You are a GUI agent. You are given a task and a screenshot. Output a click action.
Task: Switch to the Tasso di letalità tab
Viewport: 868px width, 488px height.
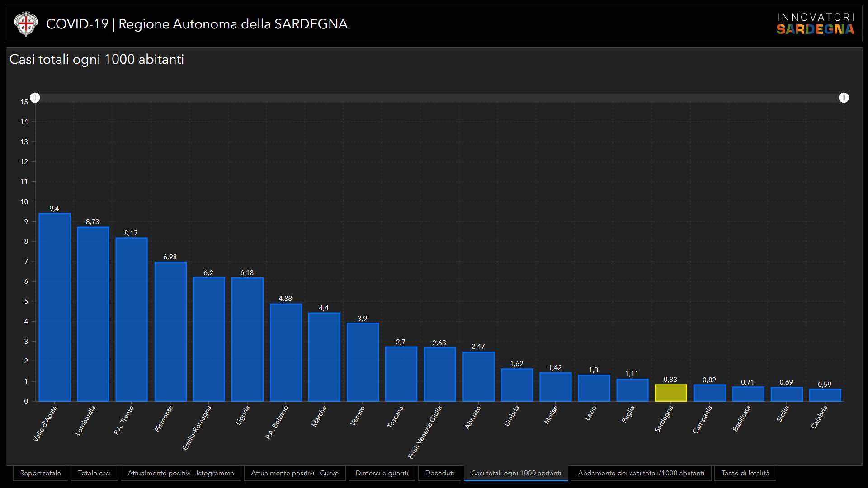(x=745, y=473)
